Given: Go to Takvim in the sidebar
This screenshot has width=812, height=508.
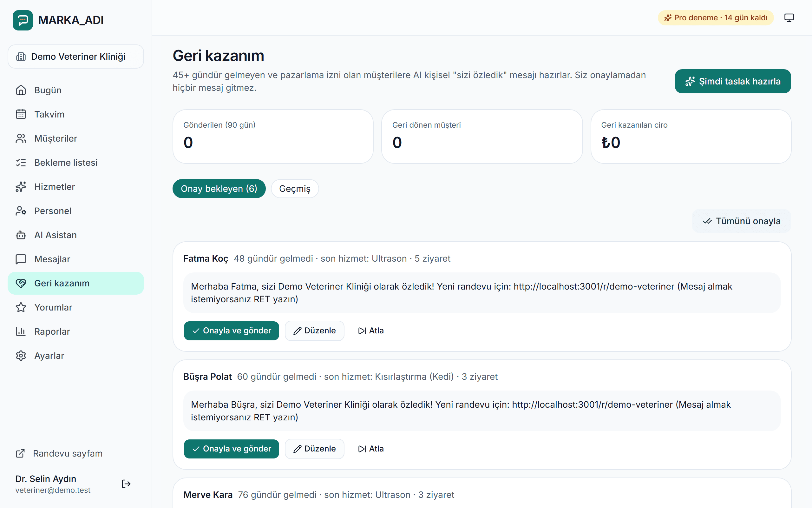Looking at the screenshot, I should click(76, 114).
